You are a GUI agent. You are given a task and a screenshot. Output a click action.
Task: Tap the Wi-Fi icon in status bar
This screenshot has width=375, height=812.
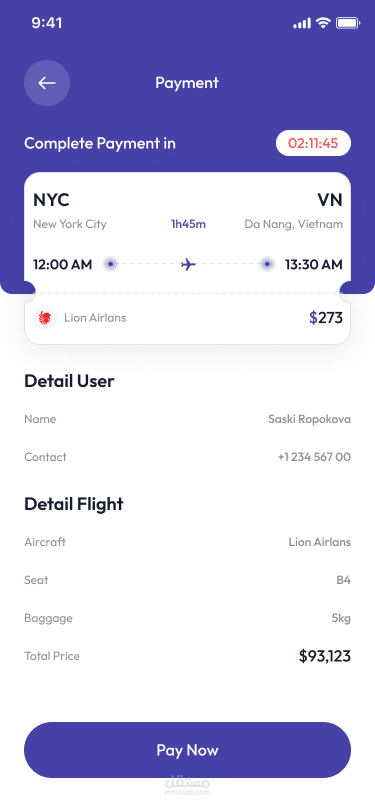(x=324, y=23)
